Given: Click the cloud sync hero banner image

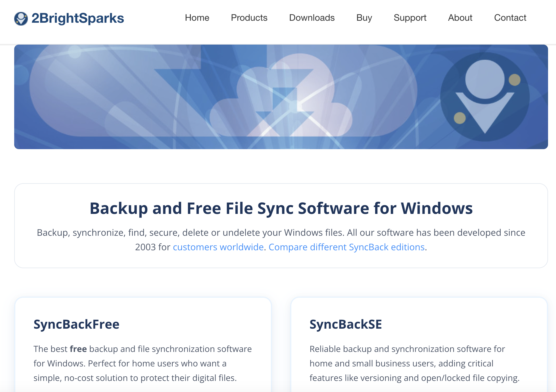Looking at the screenshot, I should coord(281,97).
